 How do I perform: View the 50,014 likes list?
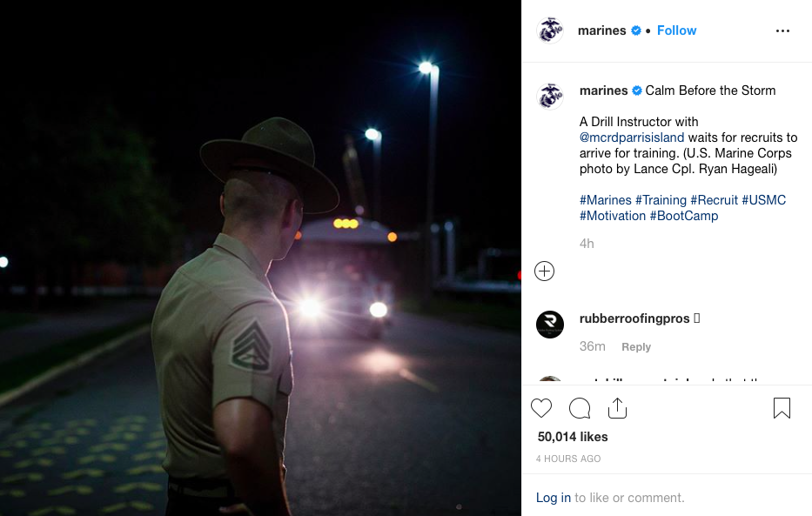click(573, 437)
